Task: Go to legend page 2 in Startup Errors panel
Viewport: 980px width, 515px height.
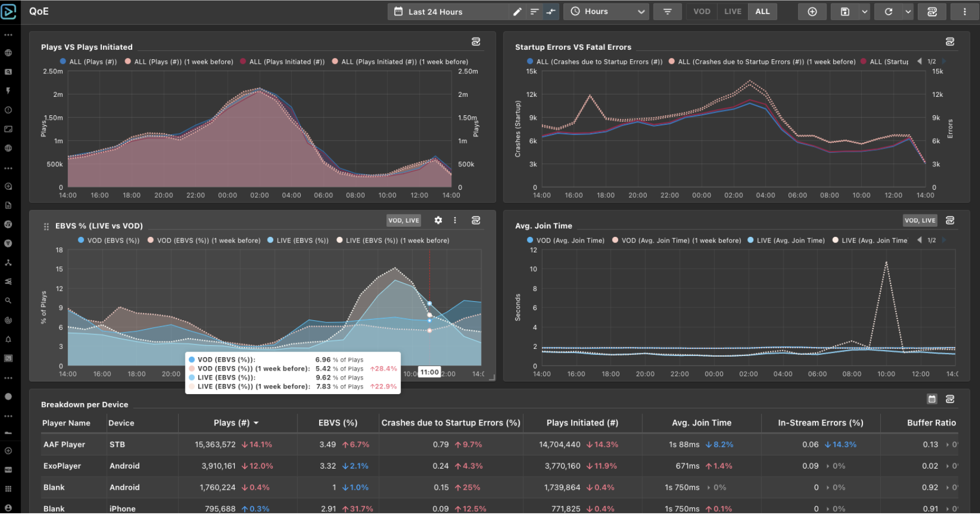Action: click(943, 62)
